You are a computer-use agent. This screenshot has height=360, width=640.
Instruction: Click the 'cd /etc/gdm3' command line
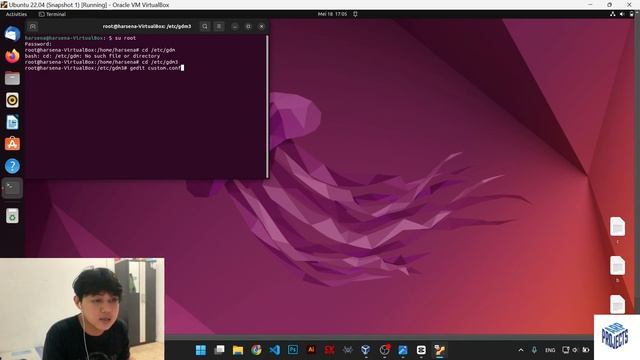(x=101, y=62)
